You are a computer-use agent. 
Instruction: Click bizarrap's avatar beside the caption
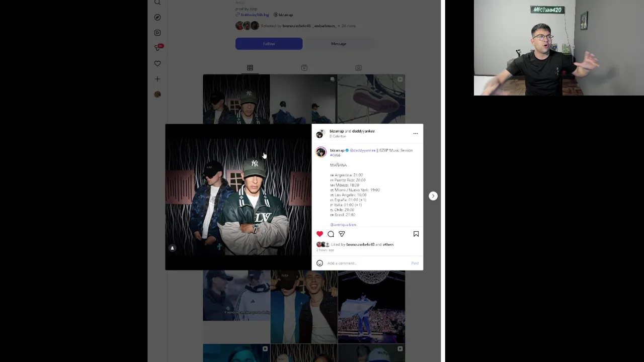321,152
